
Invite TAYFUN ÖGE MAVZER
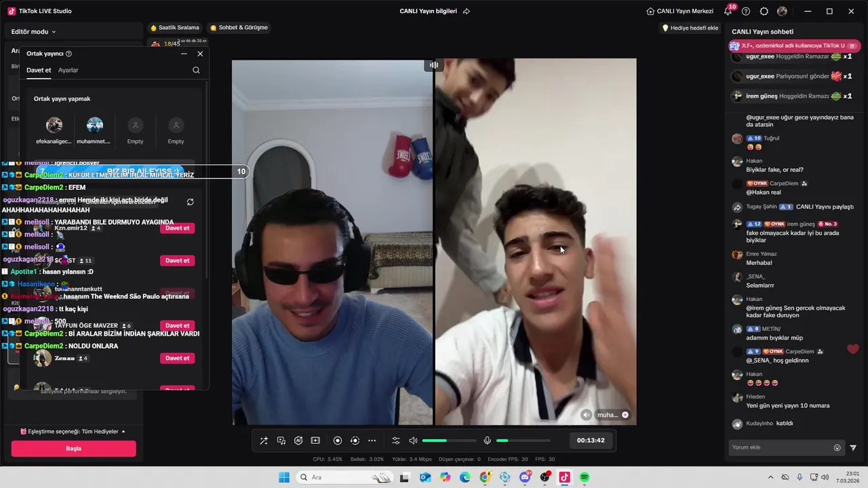pos(178,325)
